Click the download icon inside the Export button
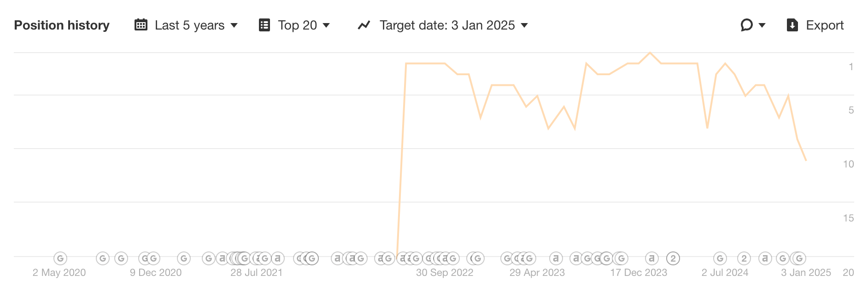This screenshot has width=868, height=287. pyautogui.click(x=792, y=25)
